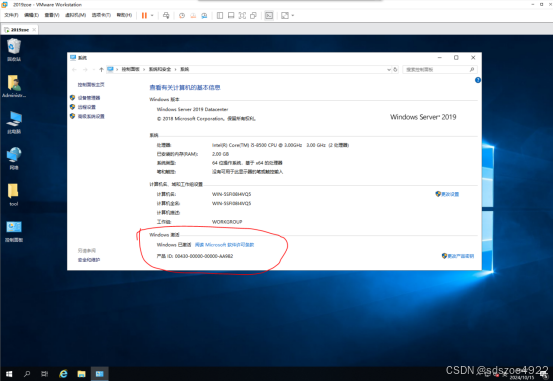Take a snapshot of this virtual machine
Image resolution: width=553 pixels, height=382 pixels.
pyautogui.click(x=182, y=16)
